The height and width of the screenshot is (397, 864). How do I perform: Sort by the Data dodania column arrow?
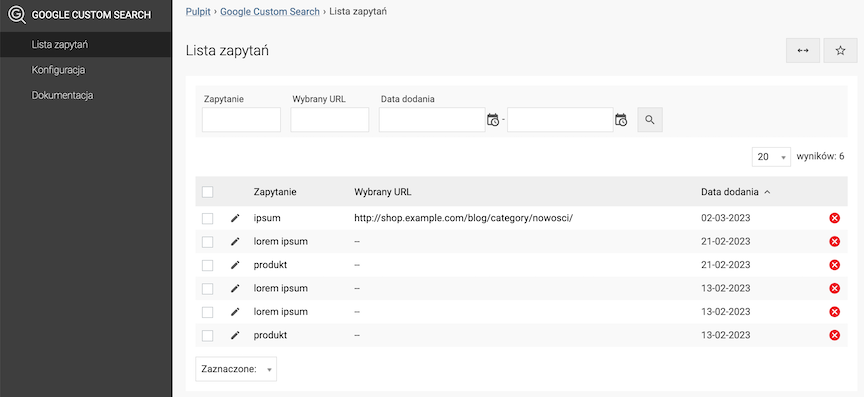[768, 192]
